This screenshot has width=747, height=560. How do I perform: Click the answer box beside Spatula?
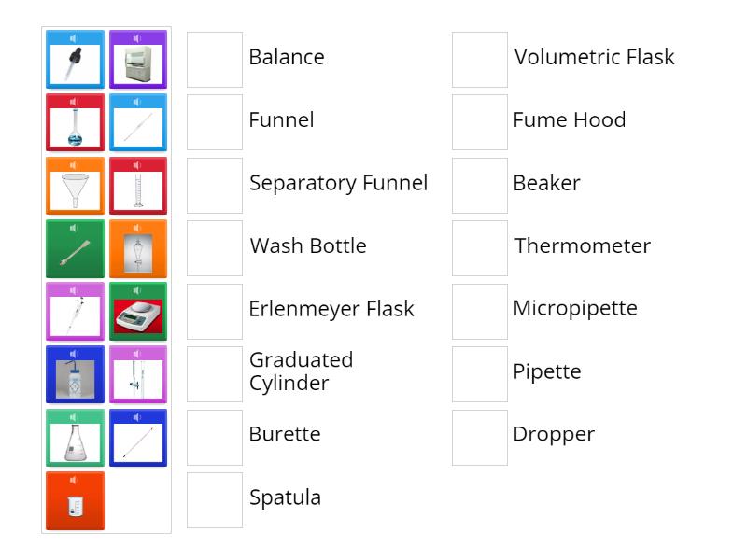(x=214, y=498)
